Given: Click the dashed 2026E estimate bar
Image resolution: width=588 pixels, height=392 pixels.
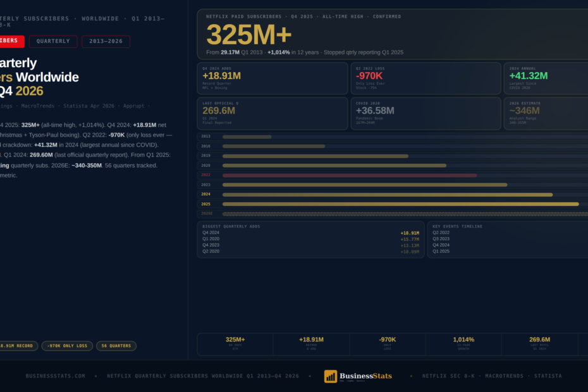Looking at the screenshot, I should 405,214.
